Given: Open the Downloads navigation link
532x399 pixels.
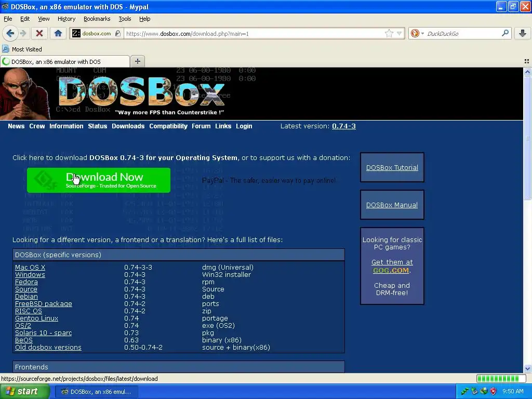Looking at the screenshot, I should pos(128,126).
